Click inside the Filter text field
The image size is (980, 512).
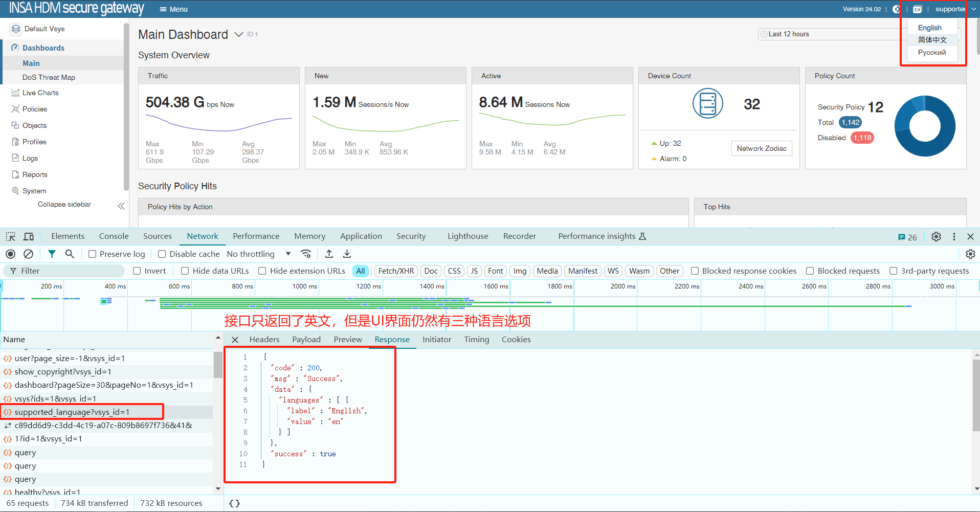click(x=72, y=271)
